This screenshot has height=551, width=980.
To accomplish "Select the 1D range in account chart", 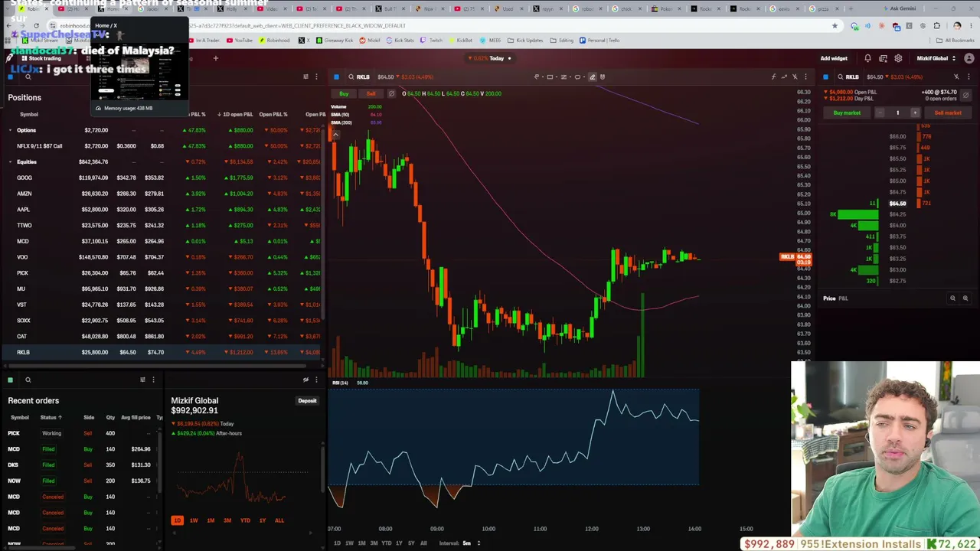I will [177, 520].
